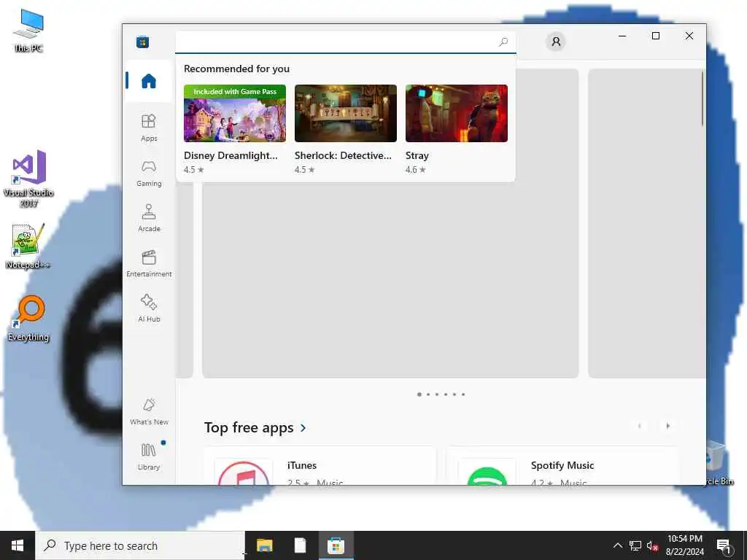
Task: Open the Entertainment section
Action: click(149, 263)
